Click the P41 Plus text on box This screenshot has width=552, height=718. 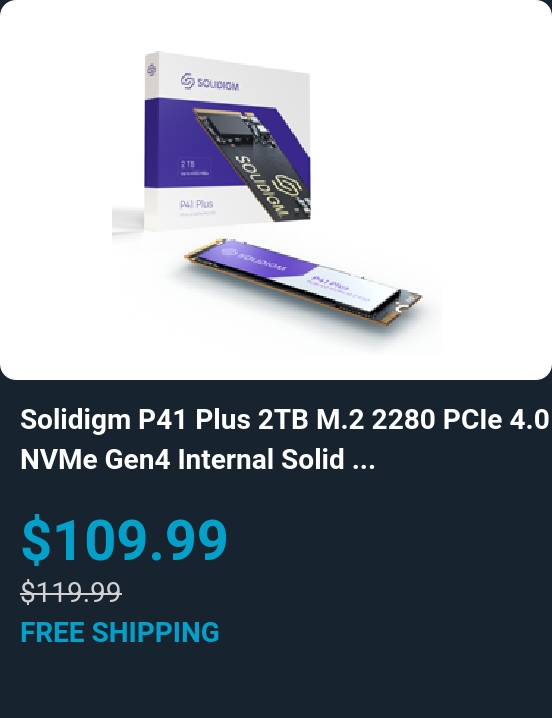coord(197,204)
